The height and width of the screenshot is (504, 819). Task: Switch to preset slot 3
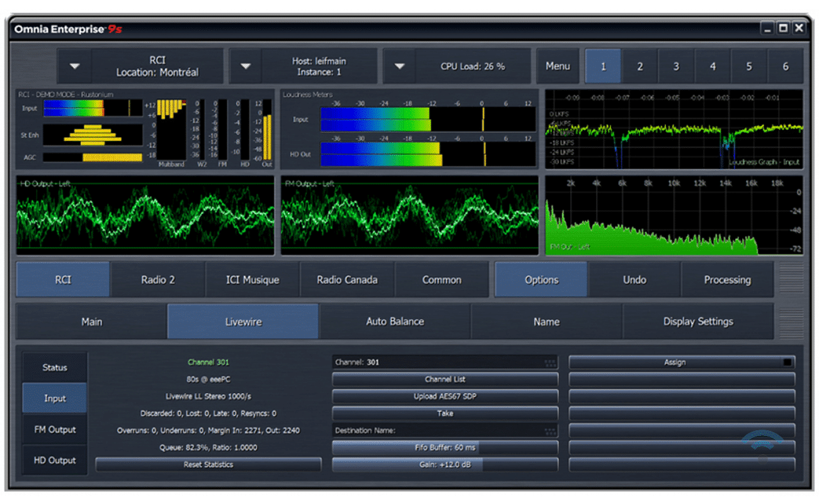pos(676,66)
